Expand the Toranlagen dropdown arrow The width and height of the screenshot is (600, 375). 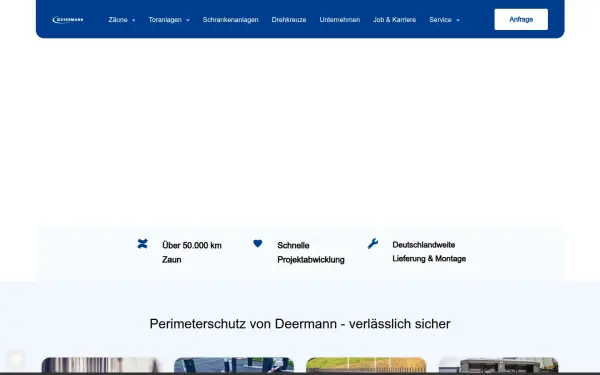[188, 20]
